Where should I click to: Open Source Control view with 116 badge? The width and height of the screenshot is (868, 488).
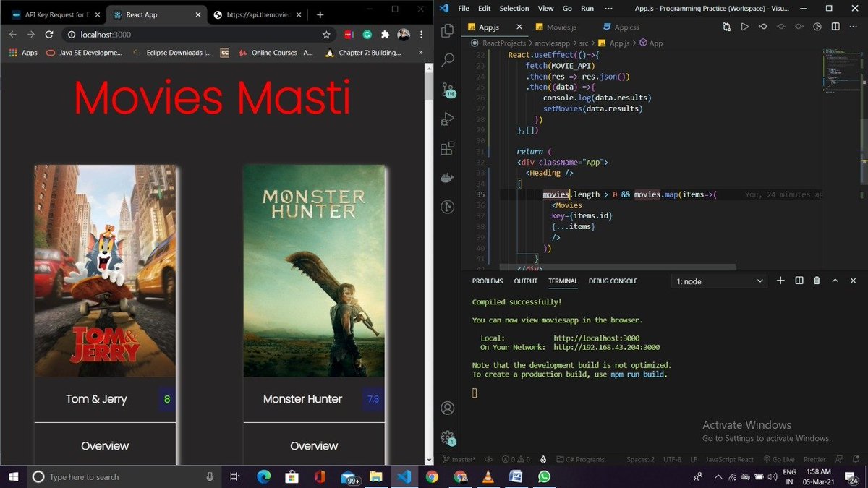(448, 90)
